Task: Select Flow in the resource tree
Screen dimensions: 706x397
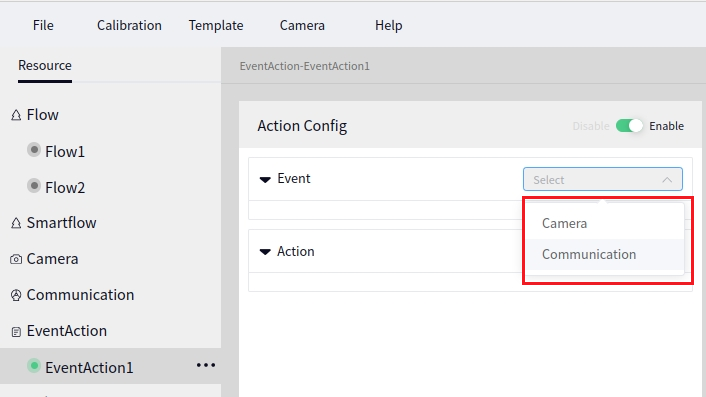Action: pyautogui.click(x=42, y=115)
